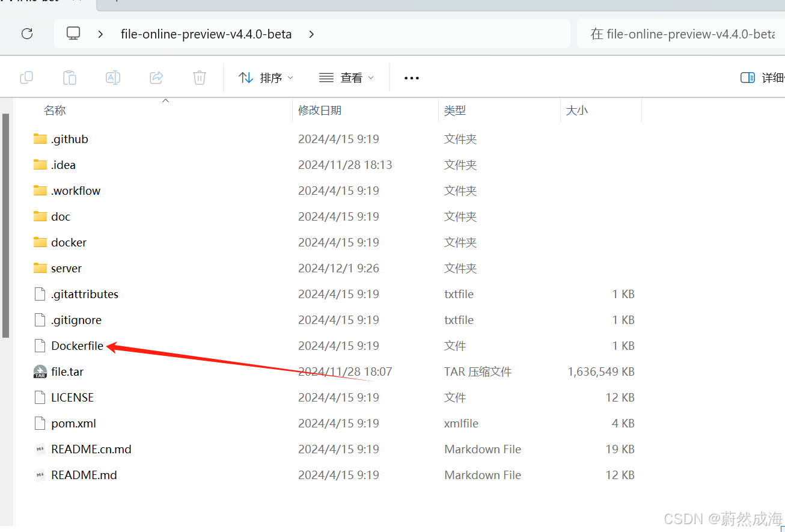
Task: Click the 1,636,549 KB size of file.tar
Action: [x=601, y=371]
